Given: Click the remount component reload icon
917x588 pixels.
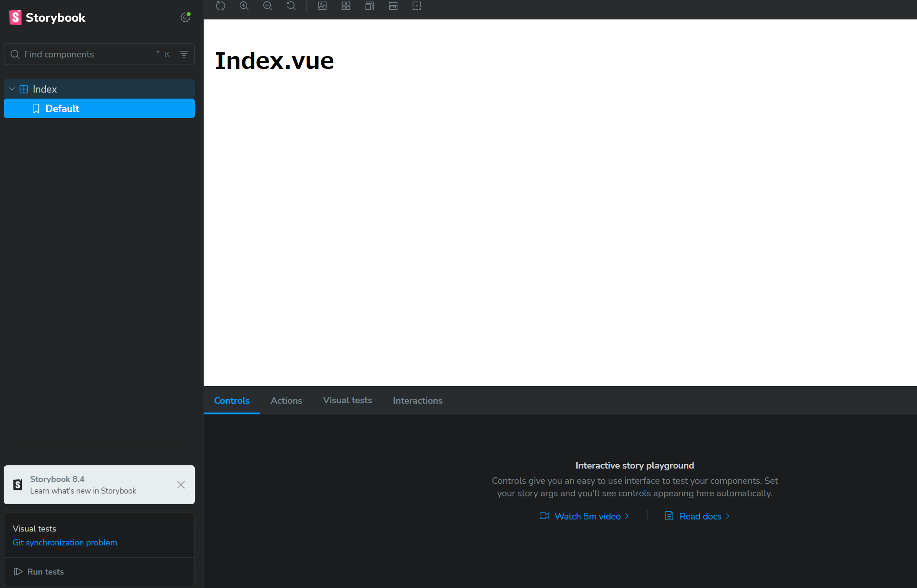Looking at the screenshot, I should click(220, 6).
